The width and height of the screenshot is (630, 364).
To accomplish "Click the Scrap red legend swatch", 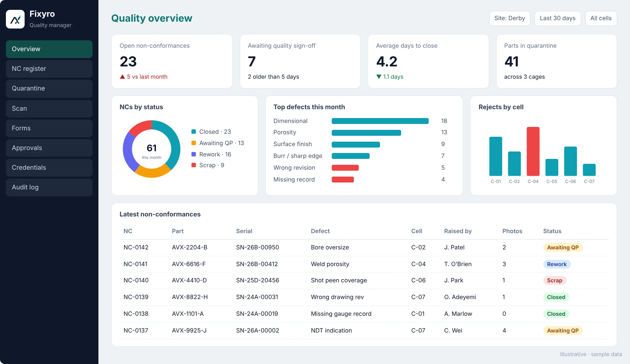I will (193, 165).
